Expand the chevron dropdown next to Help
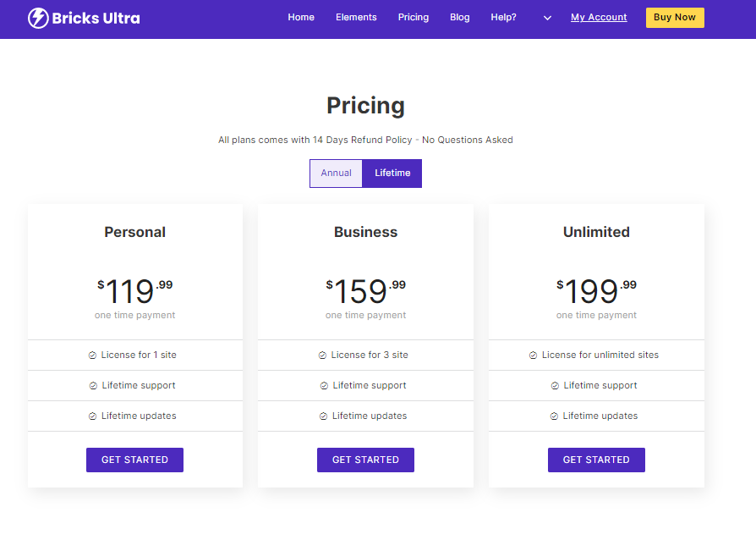This screenshot has height=551, width=756. point(547,18)
